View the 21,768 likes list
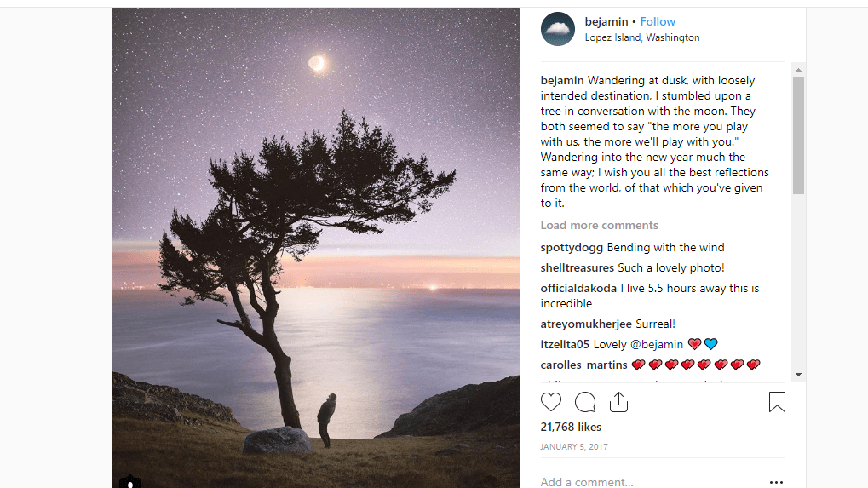Viewport: 868px width, 488px height. [571, 427]
